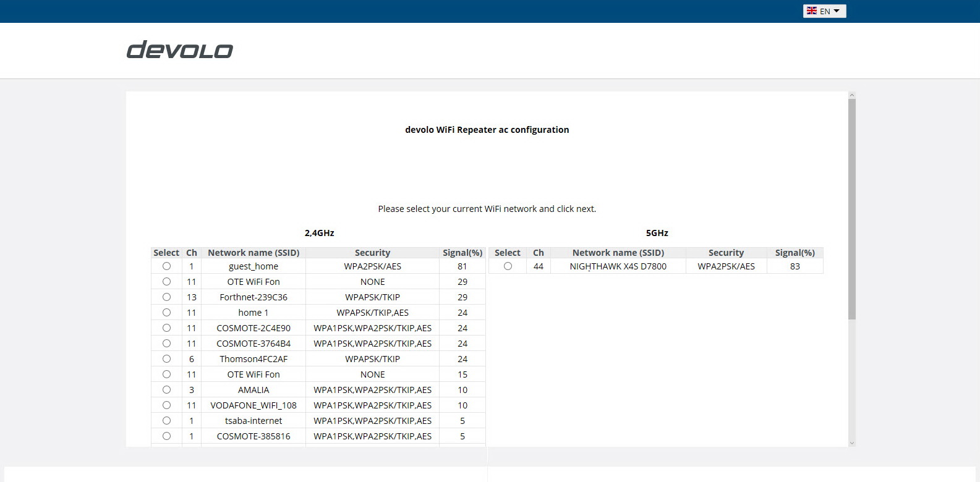Click the "devolo WiFi Repeater ac configuration" heading
980x482 pixels.
tap(487, 130)
